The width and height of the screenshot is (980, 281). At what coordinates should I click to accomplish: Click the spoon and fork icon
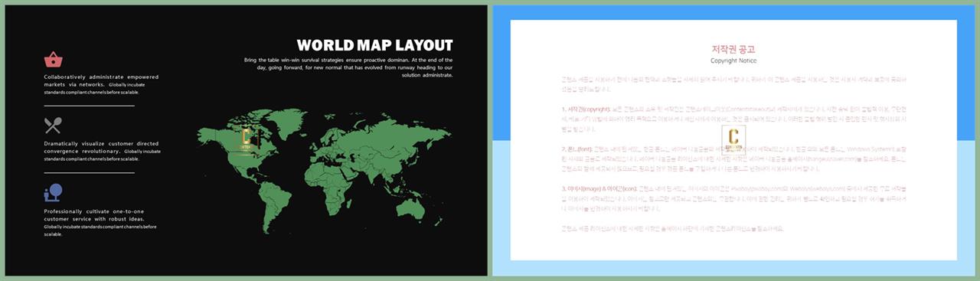(x=53, y=125)
